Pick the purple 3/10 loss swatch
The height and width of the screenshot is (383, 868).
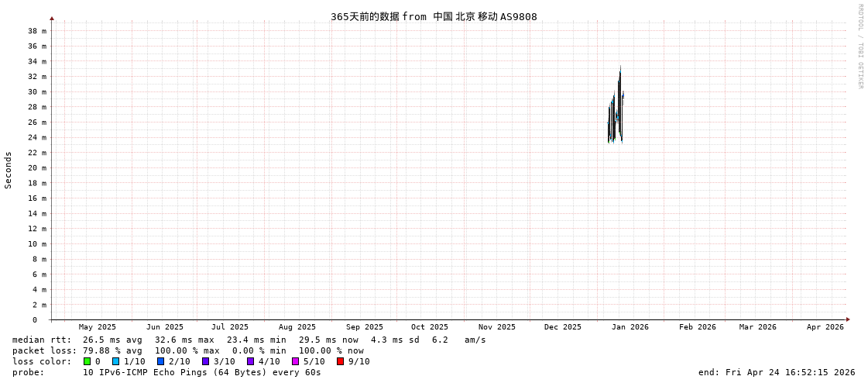(x=205, y=361)
